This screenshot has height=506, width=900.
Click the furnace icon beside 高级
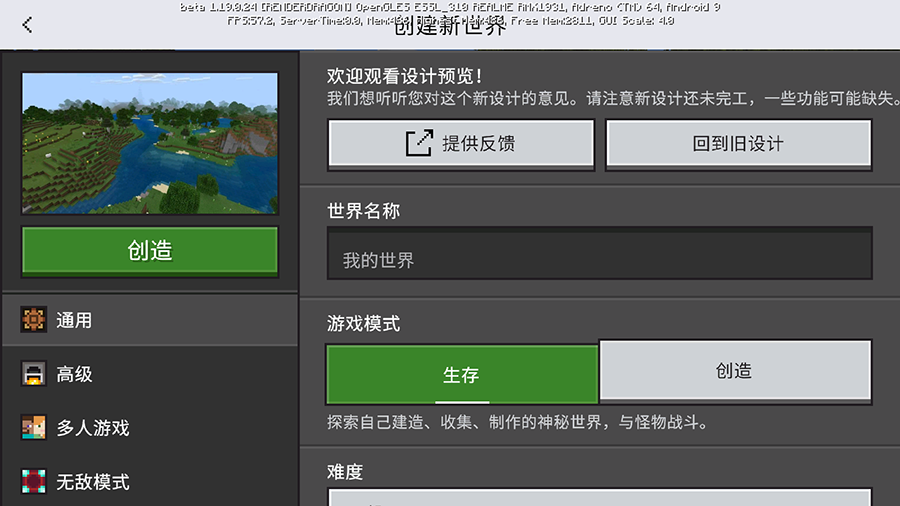[34, 374]
